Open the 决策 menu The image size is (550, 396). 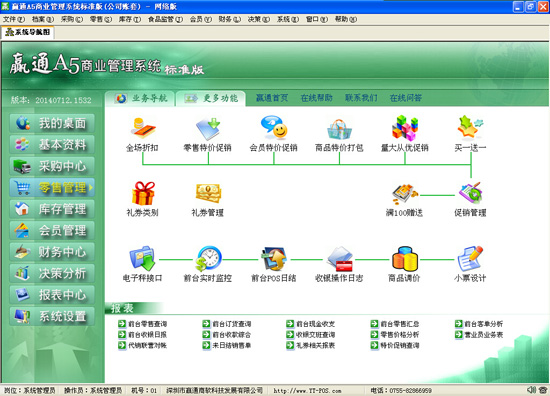click(x=259, y=19)
